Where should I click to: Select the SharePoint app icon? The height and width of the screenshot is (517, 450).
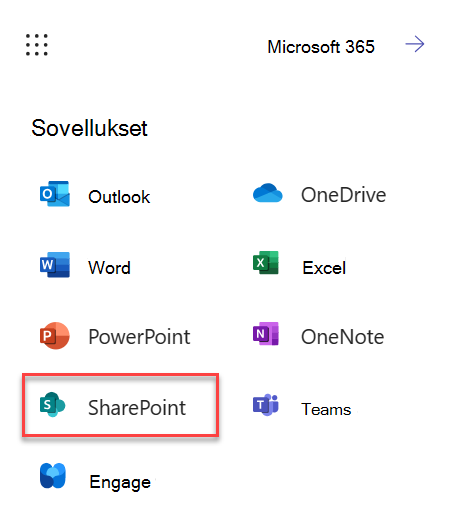pos(52,404)
